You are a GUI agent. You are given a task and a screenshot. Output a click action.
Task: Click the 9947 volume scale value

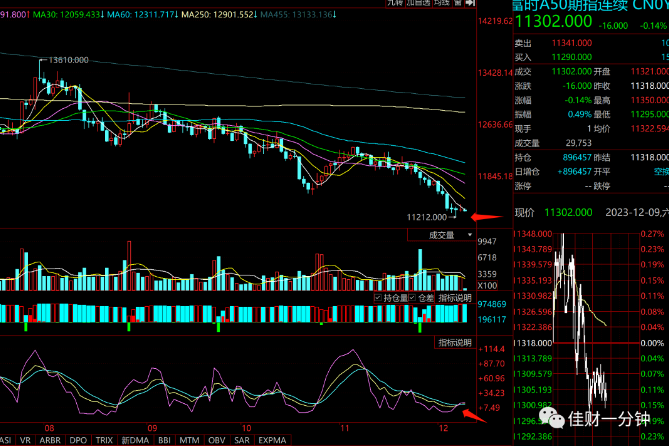click(487, 242)
